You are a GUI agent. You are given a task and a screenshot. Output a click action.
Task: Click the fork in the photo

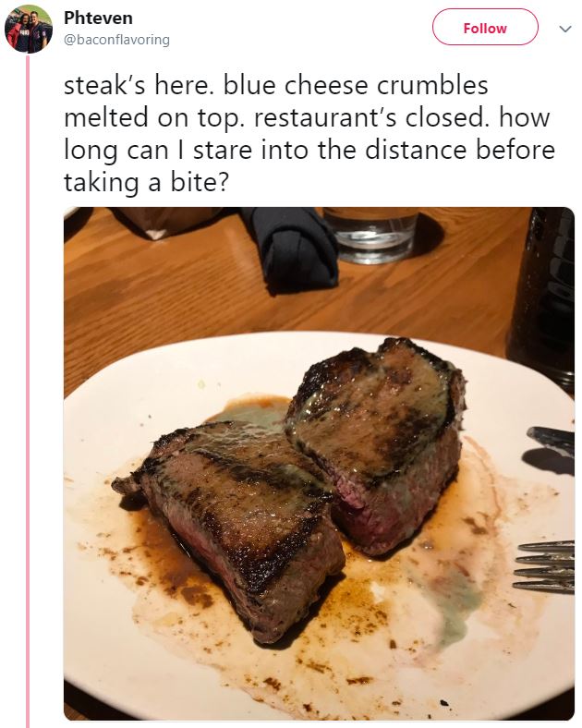(544, 567)
